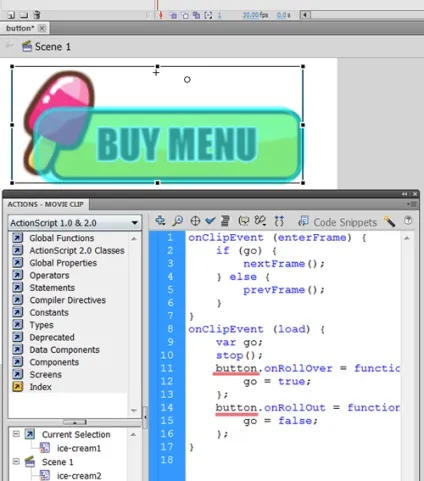Toggle Onion Skin button
This screenshot has height=481, width=424.
pos(173,15)
